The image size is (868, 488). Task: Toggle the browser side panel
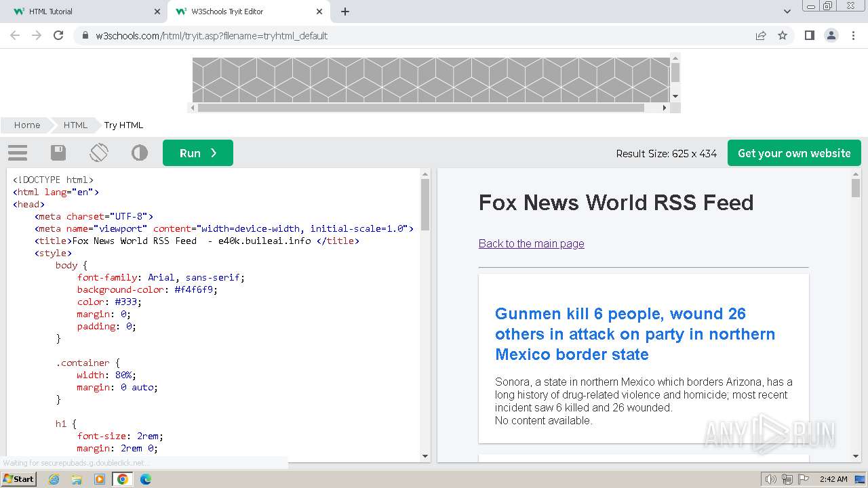pos(809,35)
